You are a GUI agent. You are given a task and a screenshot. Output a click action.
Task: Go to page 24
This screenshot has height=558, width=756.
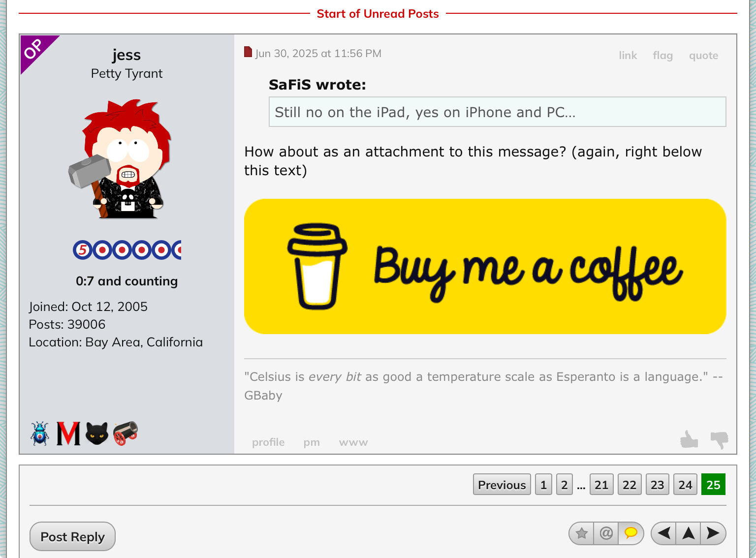click(x=685, y=485)
